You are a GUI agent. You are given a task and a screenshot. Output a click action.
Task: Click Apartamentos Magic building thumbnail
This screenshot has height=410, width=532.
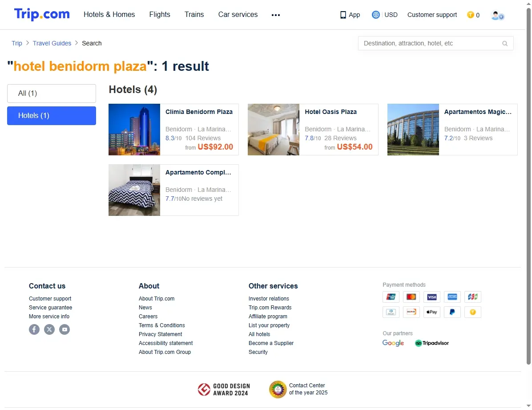[x=413, y=130]
